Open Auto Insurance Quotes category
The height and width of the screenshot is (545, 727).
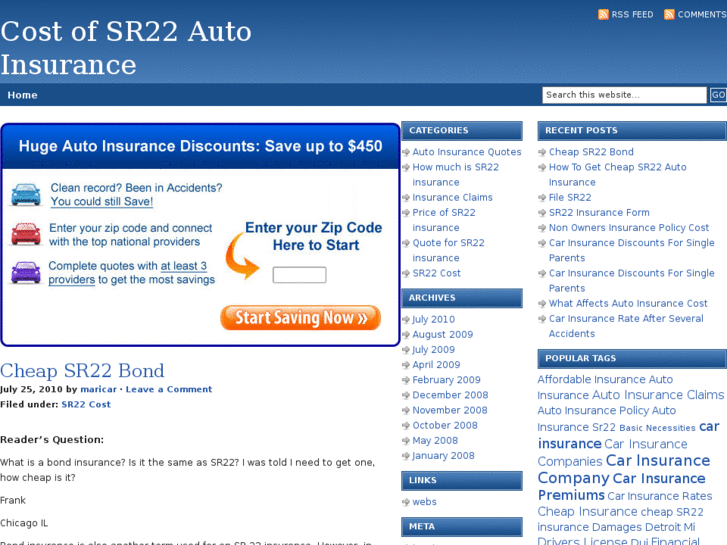coord(467,152)
